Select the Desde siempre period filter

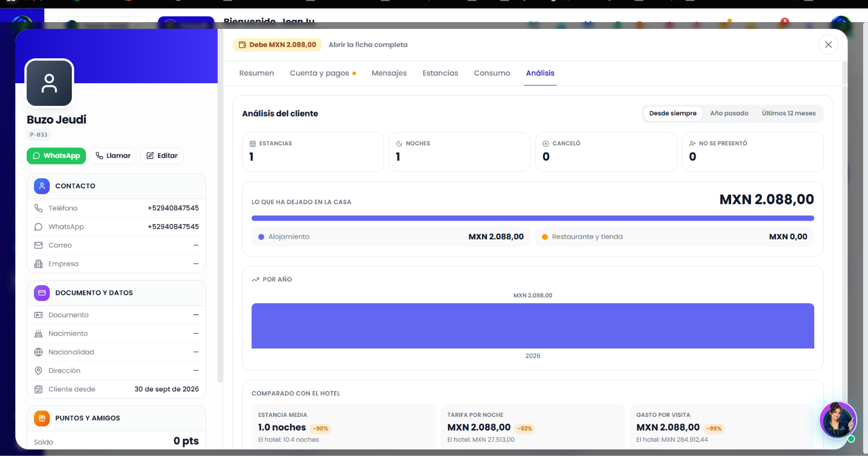pos(673,113)
